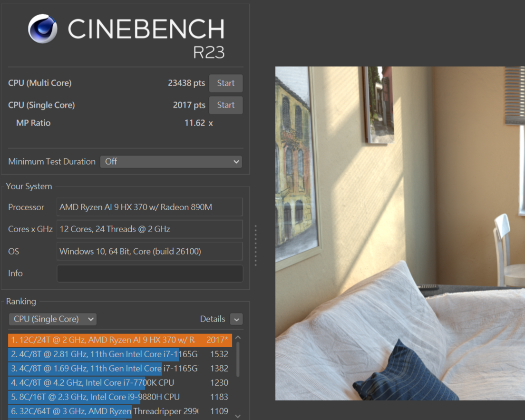Click the MP Ratio label
The image size is (525, 420).
(33, 123)
